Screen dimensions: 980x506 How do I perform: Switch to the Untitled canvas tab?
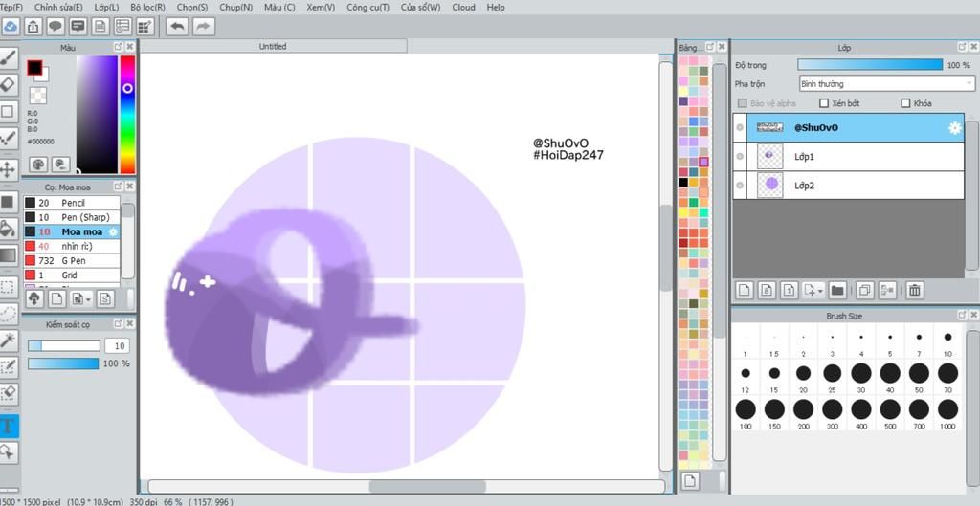click(273, 46)
